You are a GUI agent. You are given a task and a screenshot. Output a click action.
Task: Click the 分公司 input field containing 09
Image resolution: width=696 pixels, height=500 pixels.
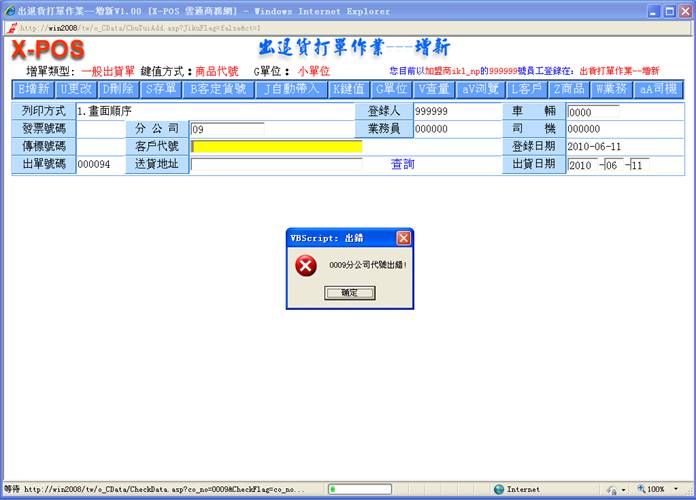click(227, 129)
